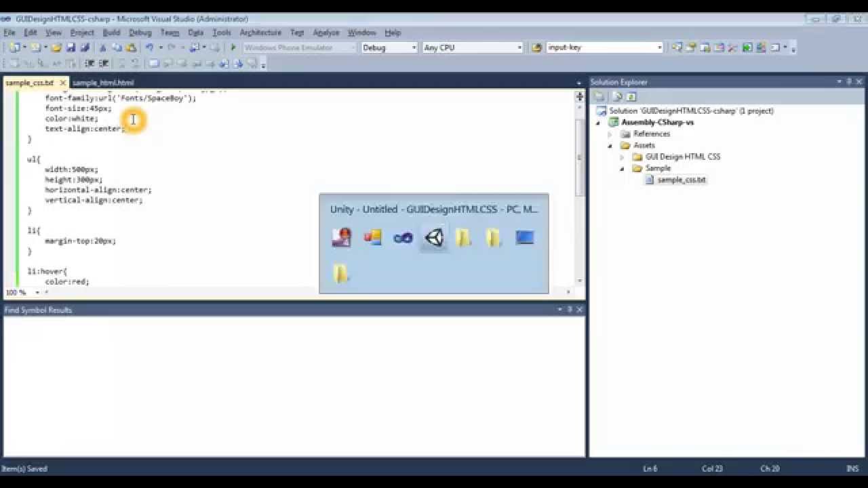The image size is (868, 488).
Task: Click the editor split-window handle above the scrollbar
Action: click(x=580, y=96)
